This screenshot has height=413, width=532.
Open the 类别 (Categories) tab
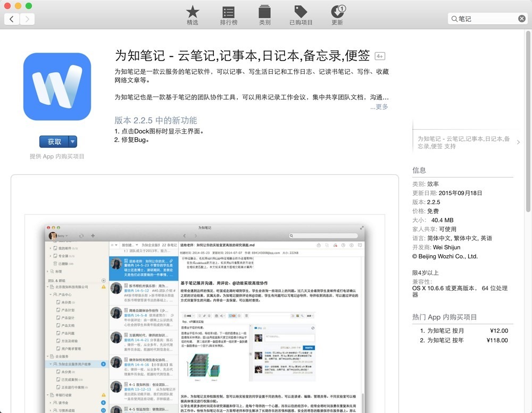264,15
